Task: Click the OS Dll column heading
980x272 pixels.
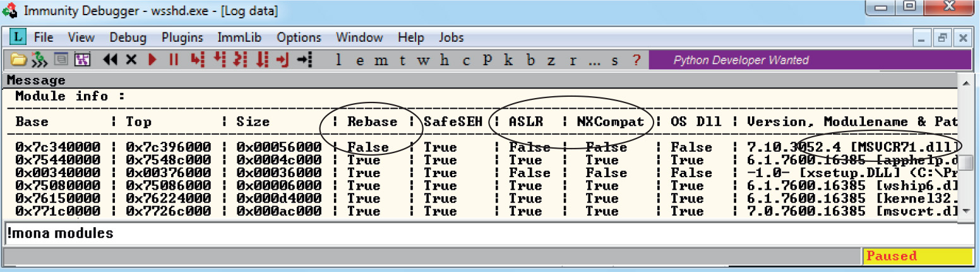Action: (x=696, y=121)
